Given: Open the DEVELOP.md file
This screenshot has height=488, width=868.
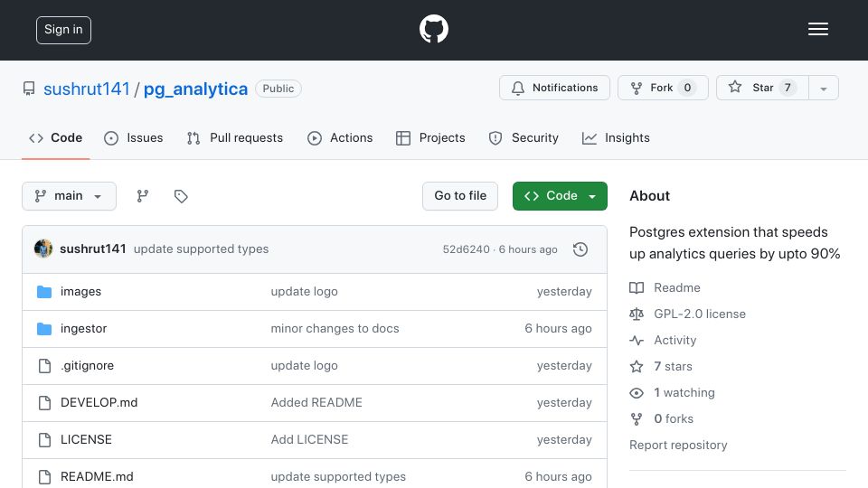Looking at the screenshot, I should pos(99,403).
